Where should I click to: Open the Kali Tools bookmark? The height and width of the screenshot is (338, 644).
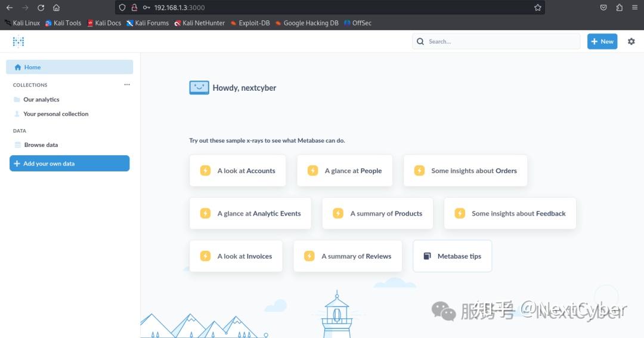63,23
